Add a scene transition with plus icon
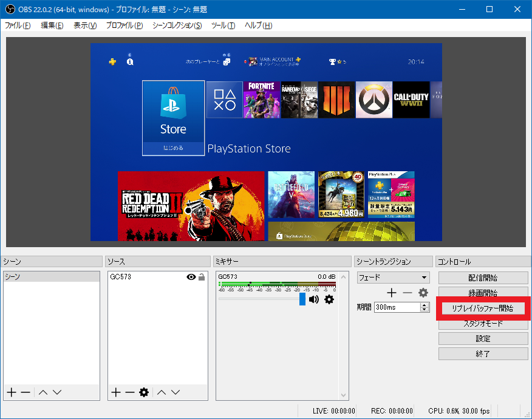This screenshot has width=532, height=419. tap(392, 293)
